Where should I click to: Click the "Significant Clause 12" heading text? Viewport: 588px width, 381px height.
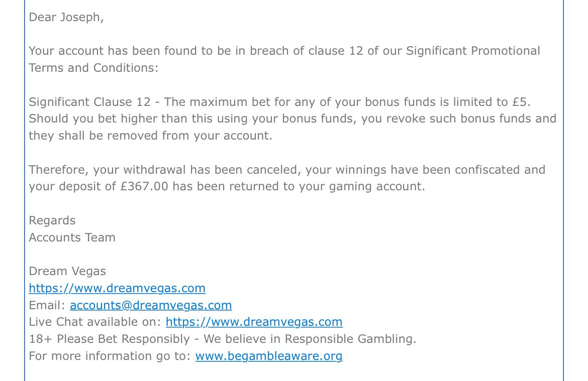pyautogui.click(x=89, y=102)
